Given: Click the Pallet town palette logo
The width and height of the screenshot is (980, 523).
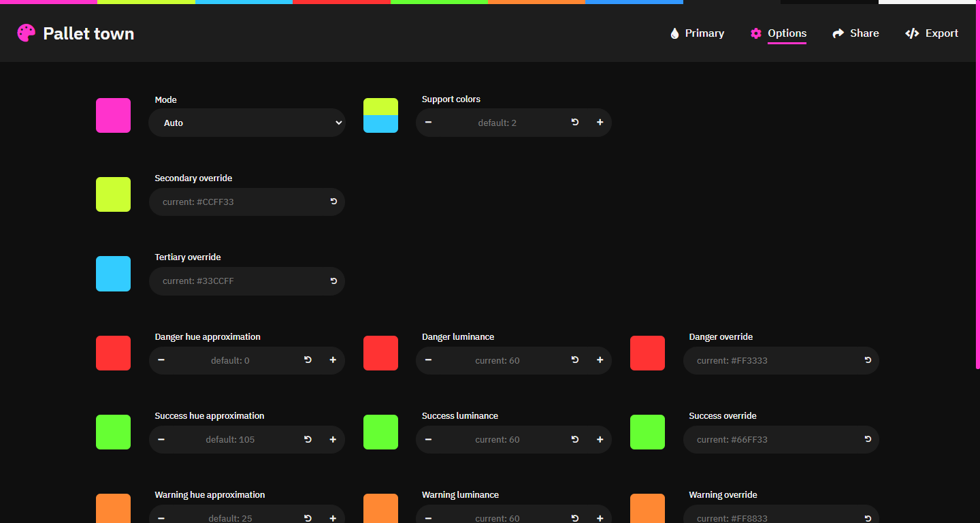Looking at the screenshot, I should pos(26,33).
